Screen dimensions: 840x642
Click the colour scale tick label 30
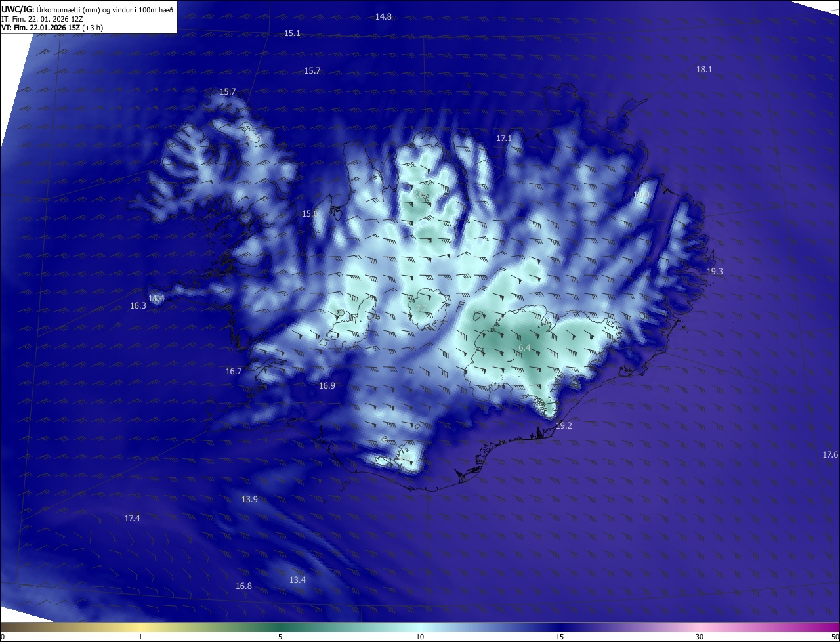coord(700,637)
